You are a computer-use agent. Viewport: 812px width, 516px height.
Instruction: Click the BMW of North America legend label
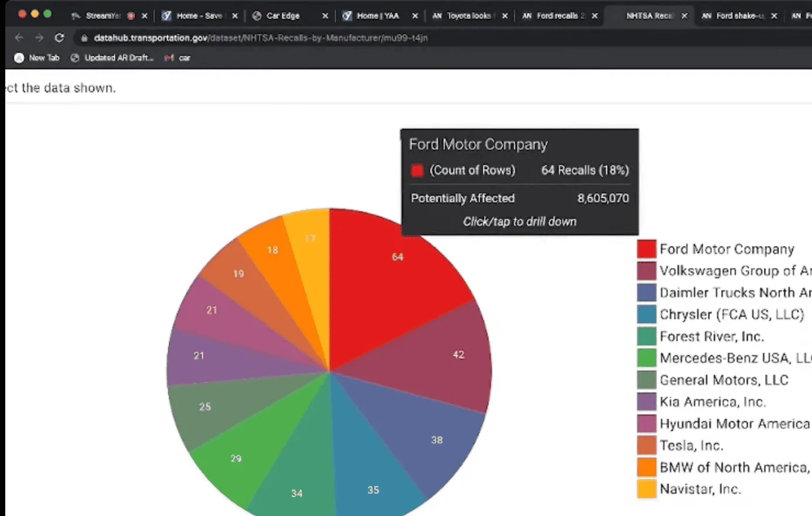(735, 467)
